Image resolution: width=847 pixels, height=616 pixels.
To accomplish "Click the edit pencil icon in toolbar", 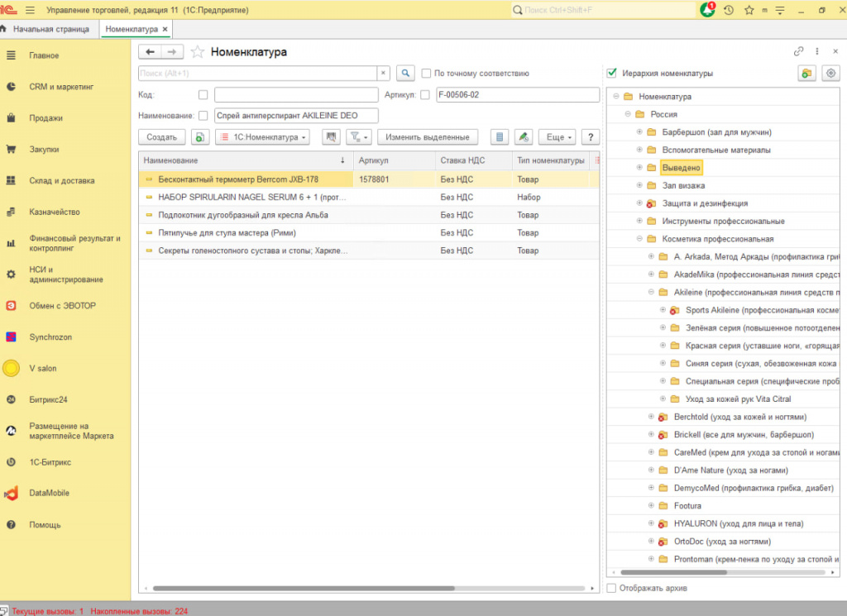I will pyautogui.click(x=524, y=137).
